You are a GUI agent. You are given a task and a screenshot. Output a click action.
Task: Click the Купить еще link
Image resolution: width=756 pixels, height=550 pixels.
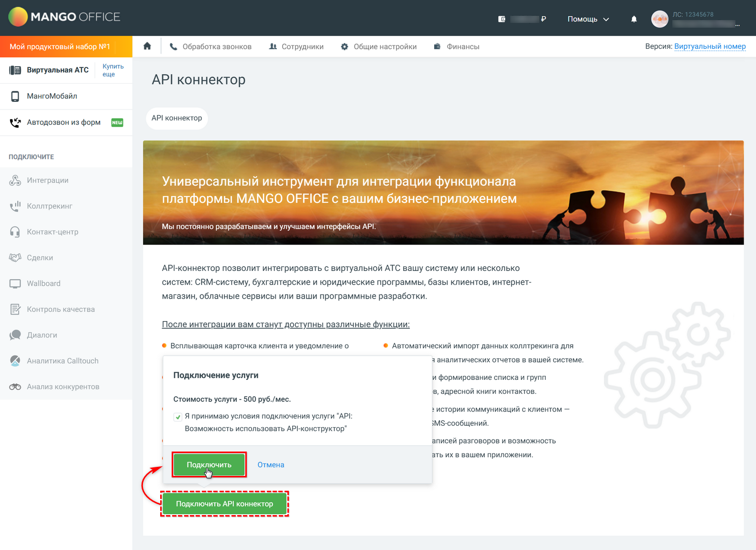click(113, 70)
